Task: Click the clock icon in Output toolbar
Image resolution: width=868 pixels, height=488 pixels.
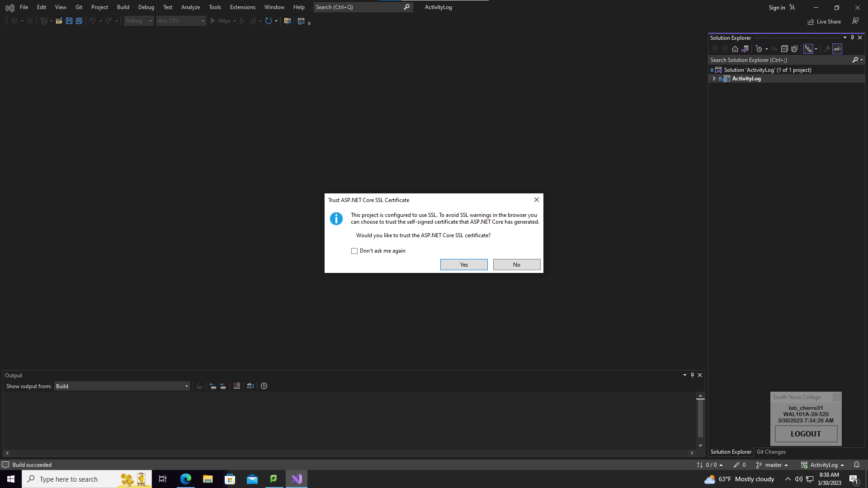Action: (264, 386)
